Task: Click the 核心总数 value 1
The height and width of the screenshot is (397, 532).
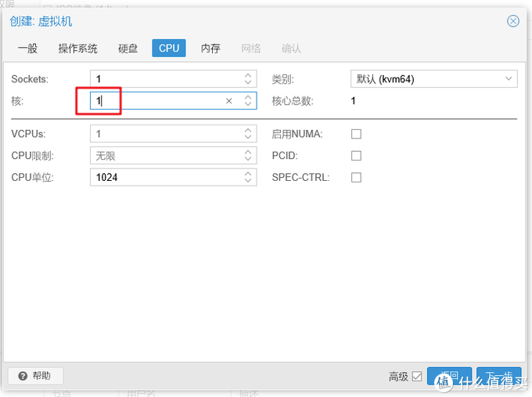Action: point(353,101)
